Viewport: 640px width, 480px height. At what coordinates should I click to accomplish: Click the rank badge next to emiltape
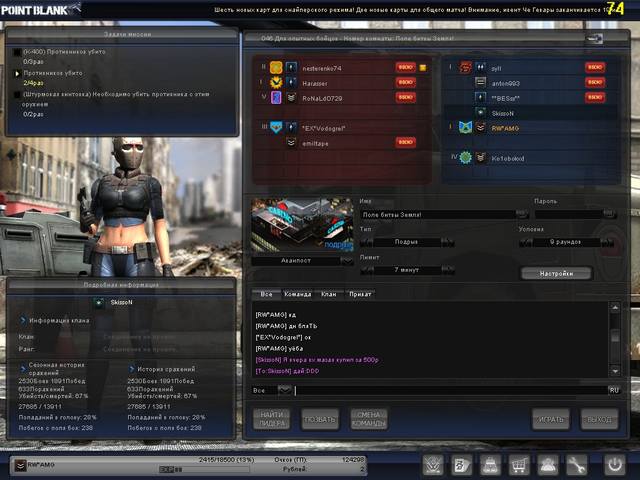291,143
